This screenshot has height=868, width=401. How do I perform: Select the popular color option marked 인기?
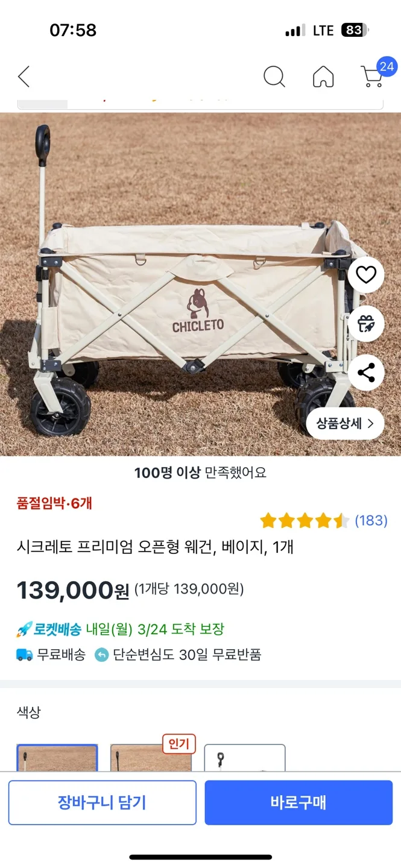click(151, 758)
